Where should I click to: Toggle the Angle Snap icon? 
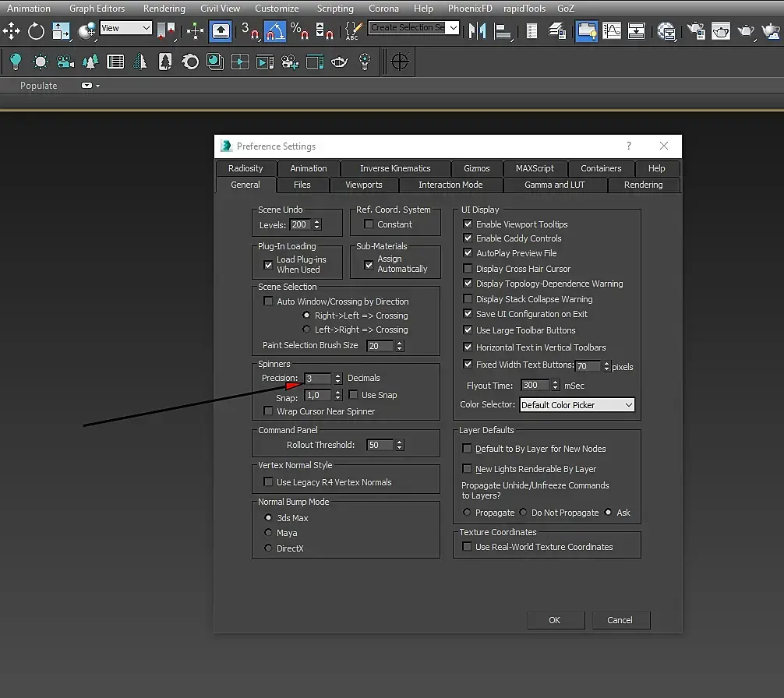tap(274, 31)
